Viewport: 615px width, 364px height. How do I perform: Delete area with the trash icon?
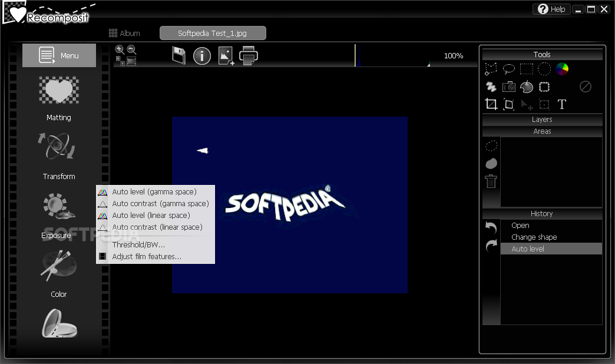pos(491,181)
